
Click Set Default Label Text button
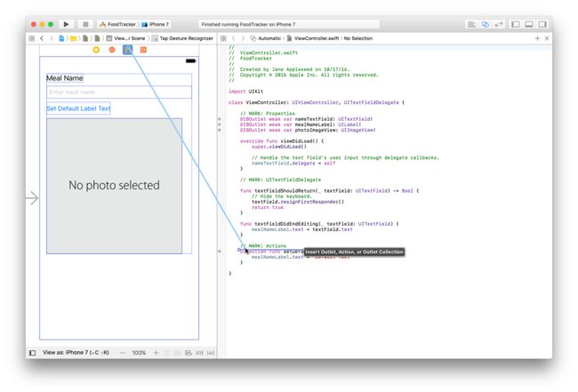tap(78, 108)
